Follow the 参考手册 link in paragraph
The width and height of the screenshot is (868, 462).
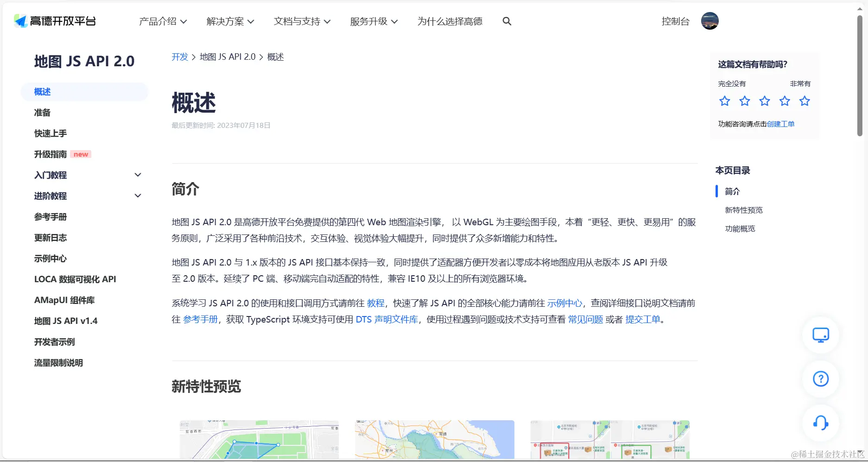pos(200,319)
